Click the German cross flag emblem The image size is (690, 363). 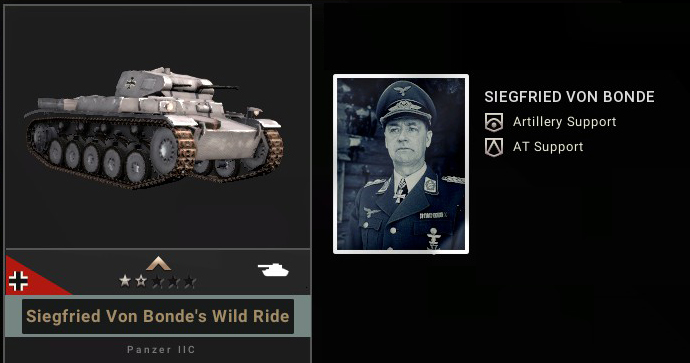(x=18, y=281)
